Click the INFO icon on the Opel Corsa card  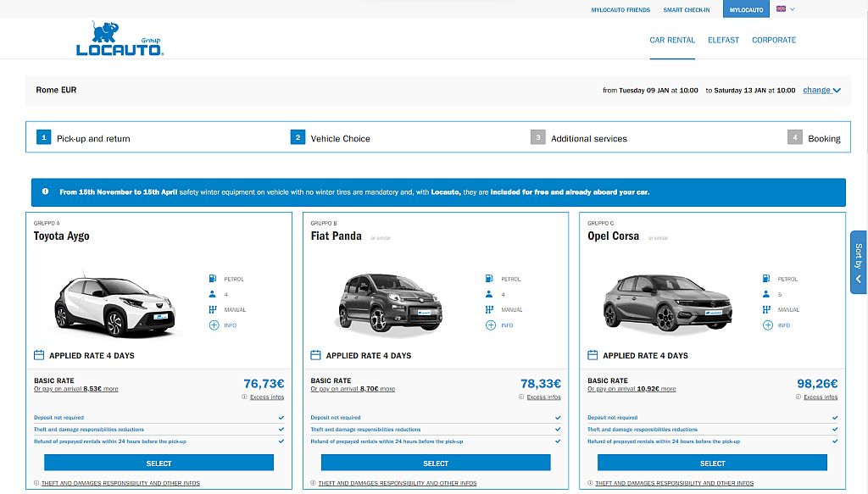click(766, 325)
